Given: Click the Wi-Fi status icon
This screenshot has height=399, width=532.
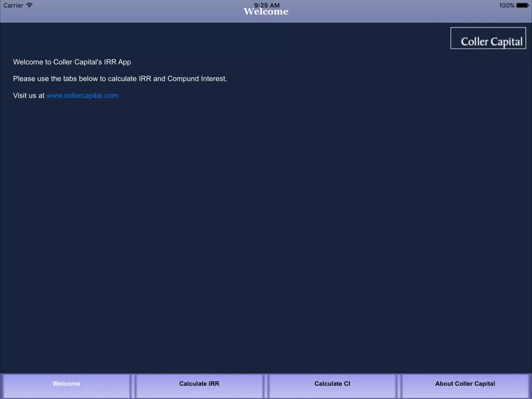Looking at the screenshot, I should 30,5.
